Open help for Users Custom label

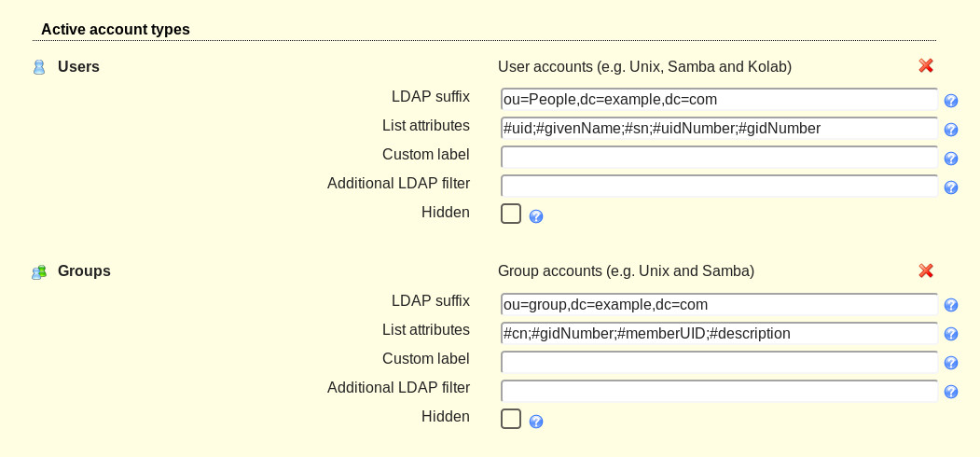pos(950,159)
